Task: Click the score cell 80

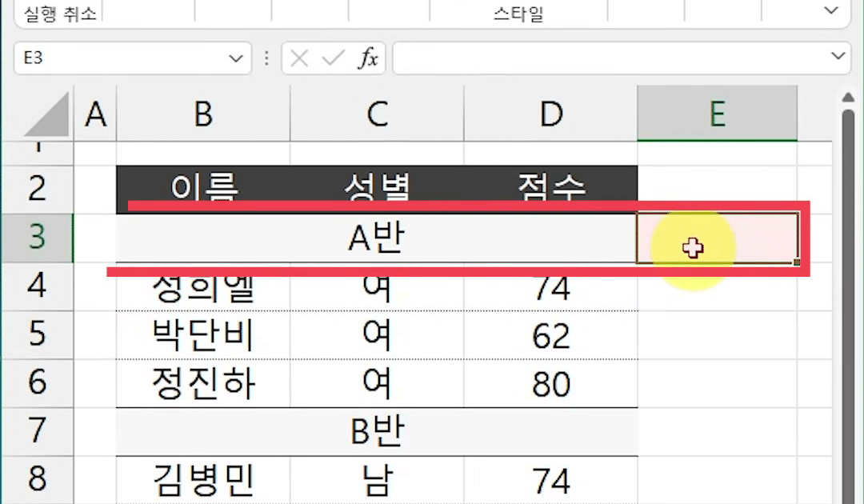Action: tap(551, 383)
